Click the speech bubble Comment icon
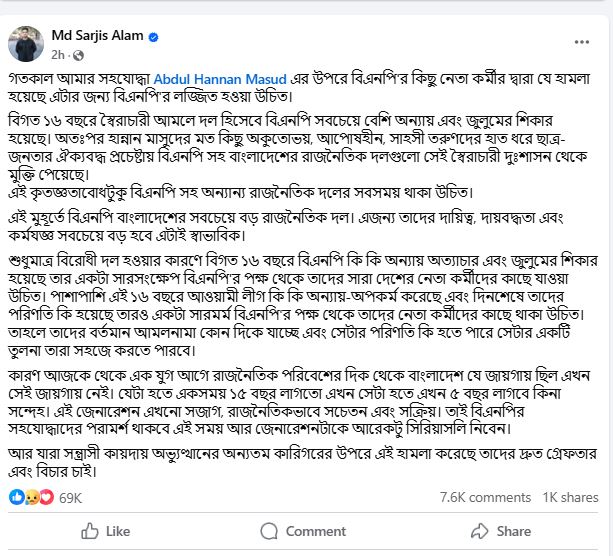This screenshot has width=613, height=556. [x=269, y=531]
